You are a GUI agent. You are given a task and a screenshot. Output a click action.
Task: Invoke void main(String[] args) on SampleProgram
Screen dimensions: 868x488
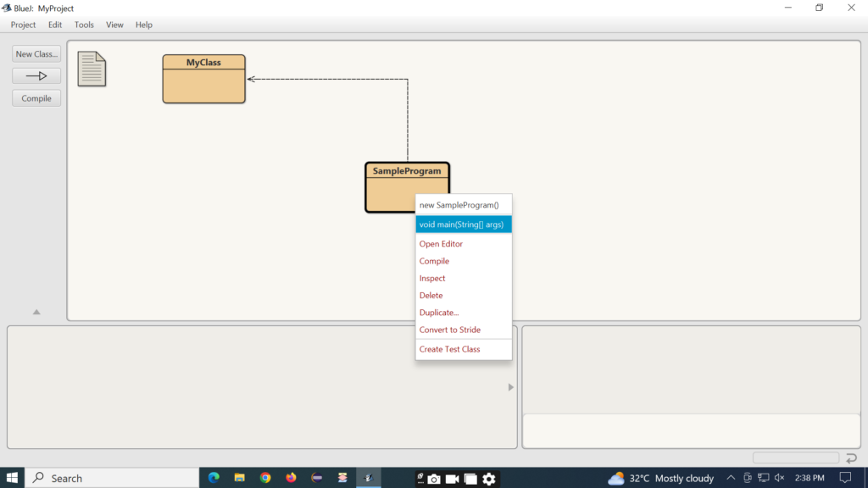[463, 223]
